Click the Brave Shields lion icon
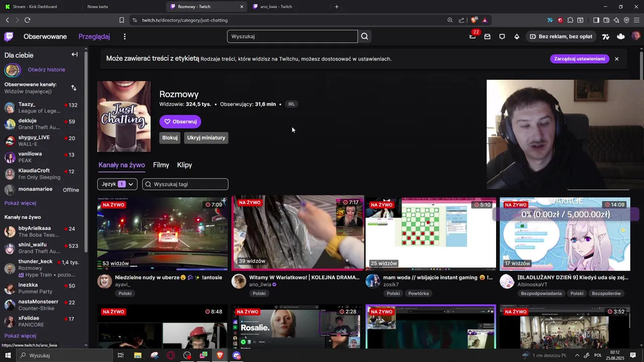 tap(474, 20)
